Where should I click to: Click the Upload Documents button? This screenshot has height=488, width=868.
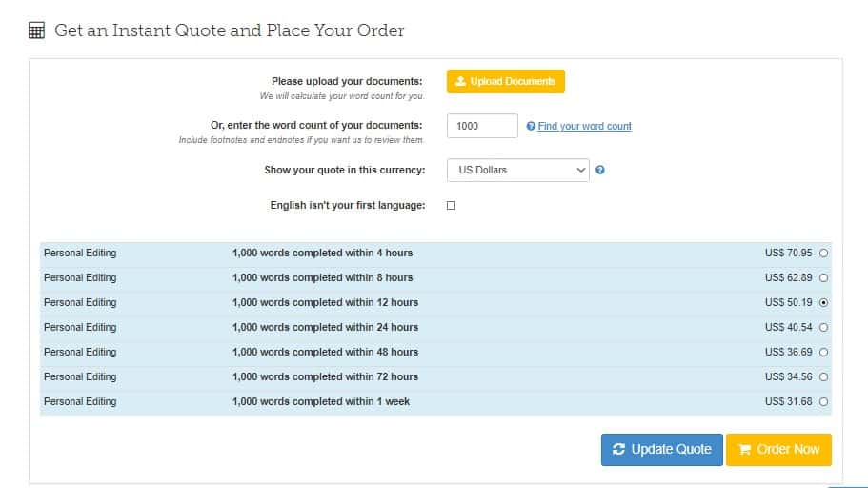506,81
